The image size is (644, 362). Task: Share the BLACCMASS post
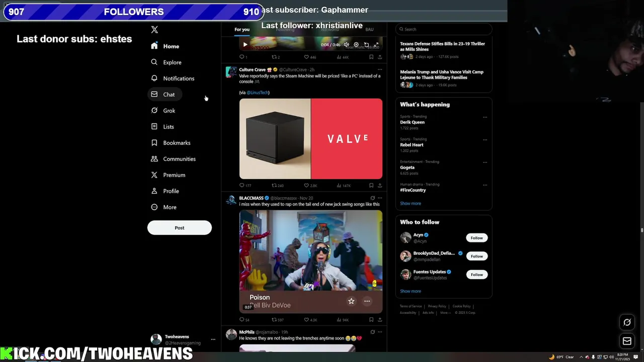(x=380, y=320)
